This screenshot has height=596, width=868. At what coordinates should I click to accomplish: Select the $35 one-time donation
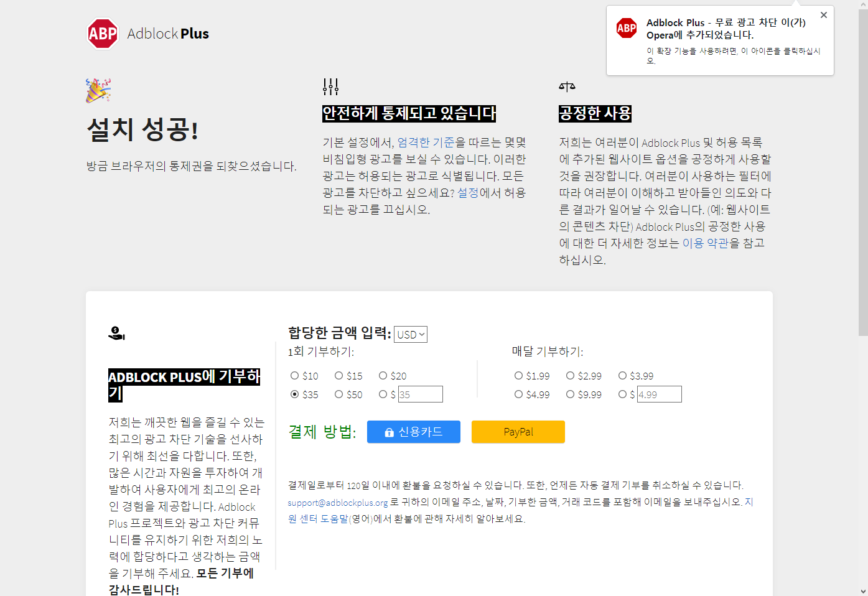[294, 394]
